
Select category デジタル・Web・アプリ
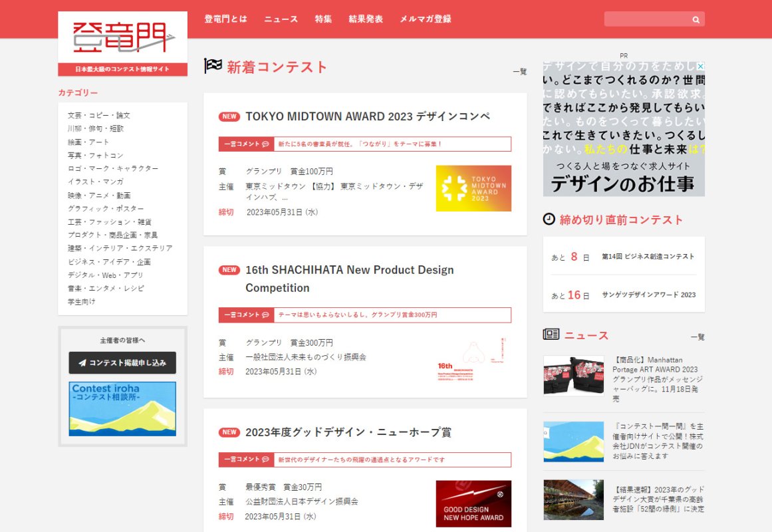coord(105,275)
